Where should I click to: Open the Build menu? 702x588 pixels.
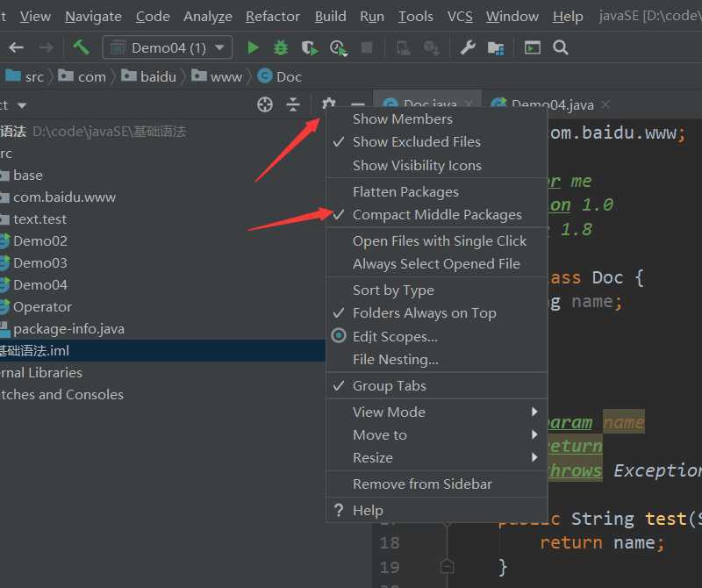[330, 17]
